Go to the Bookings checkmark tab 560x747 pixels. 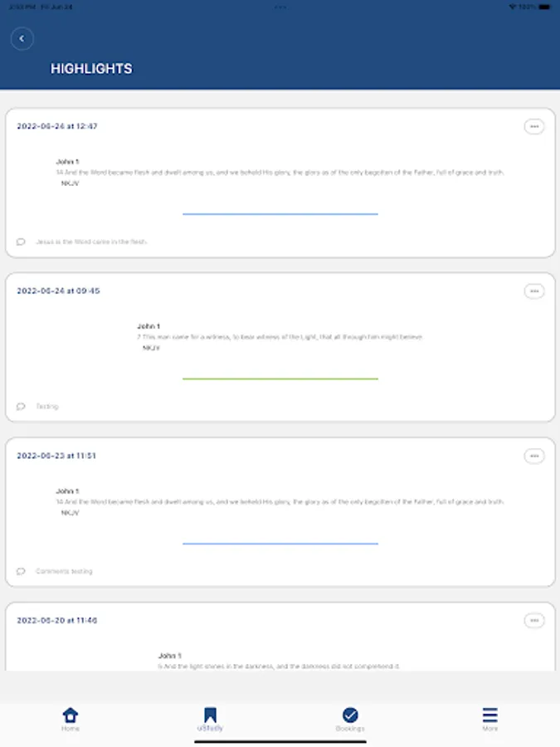(x=350, y=719)
